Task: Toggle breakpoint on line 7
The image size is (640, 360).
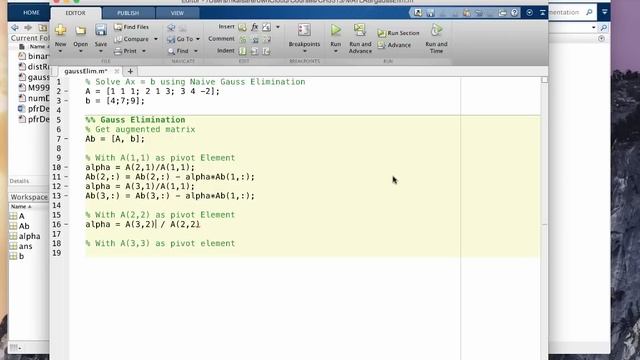Action: (66, 139)
